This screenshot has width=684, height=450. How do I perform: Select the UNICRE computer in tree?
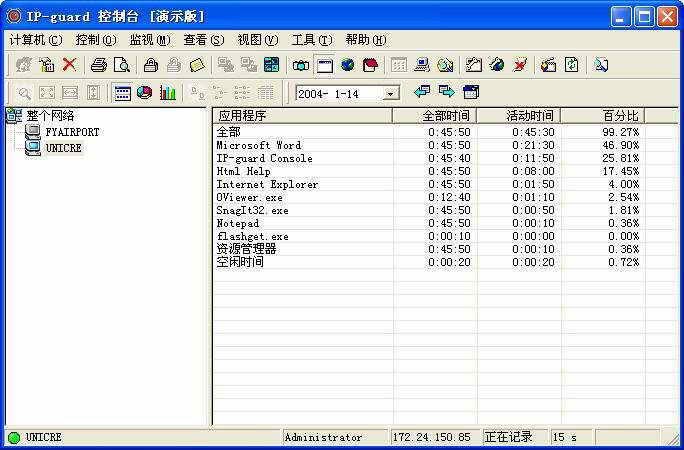[x=64, y=148]
